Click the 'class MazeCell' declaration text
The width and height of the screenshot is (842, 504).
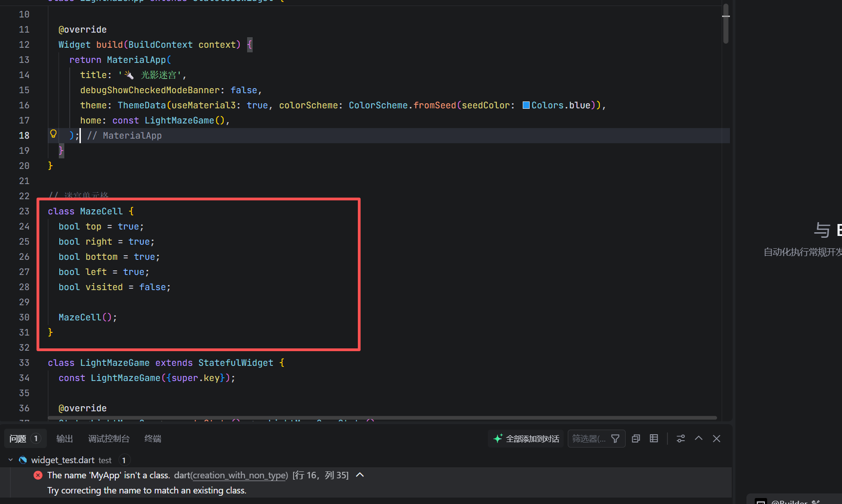point(85,211)
